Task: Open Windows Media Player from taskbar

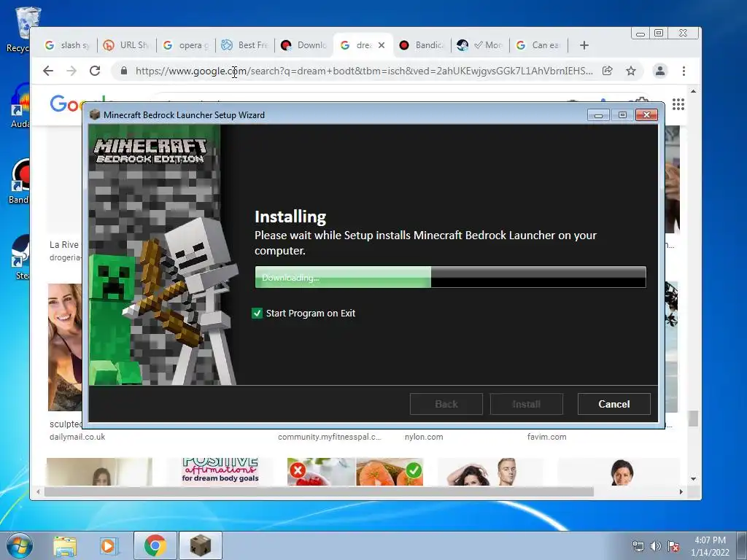Action: (108, 545)
